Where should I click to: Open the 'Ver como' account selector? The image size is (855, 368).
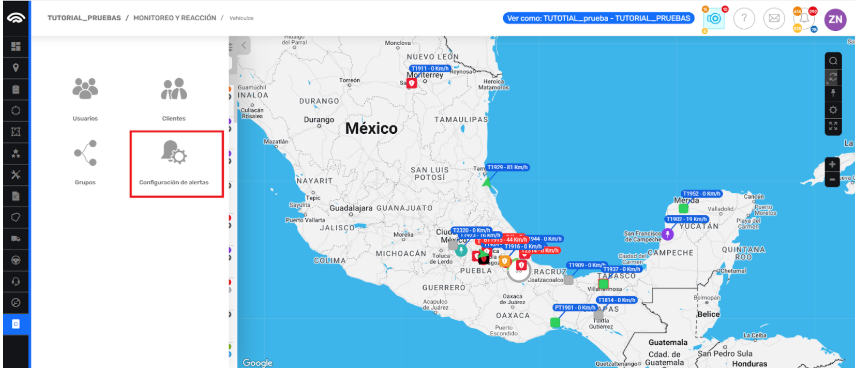(x=599, y=18)
